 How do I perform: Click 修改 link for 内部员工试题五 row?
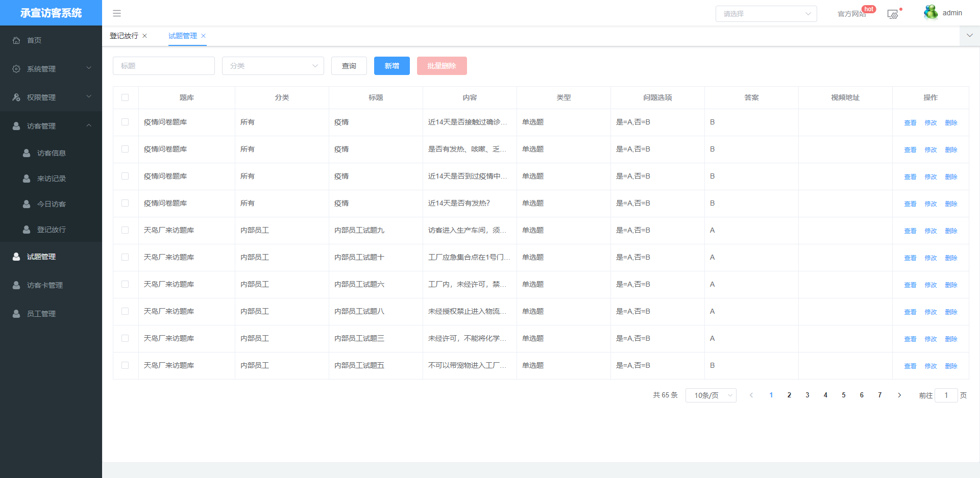930,366
